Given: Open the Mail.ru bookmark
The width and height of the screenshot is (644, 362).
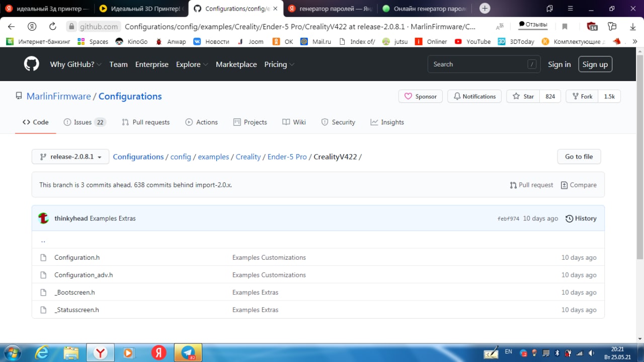Looking at the screenshot, I should pyautogui.click(x=315, y=42).
